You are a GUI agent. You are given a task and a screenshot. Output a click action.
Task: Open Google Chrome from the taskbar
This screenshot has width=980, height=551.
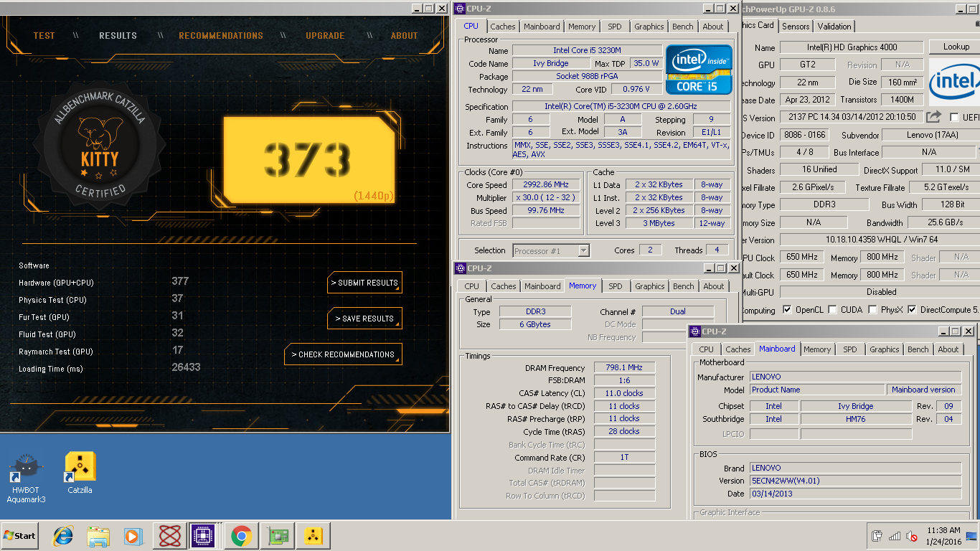click(x=240, y=536)
